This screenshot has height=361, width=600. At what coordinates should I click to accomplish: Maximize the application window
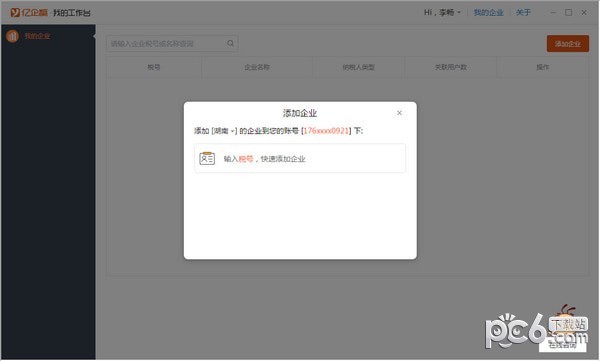pyautogui.click(x=569, y=13)
